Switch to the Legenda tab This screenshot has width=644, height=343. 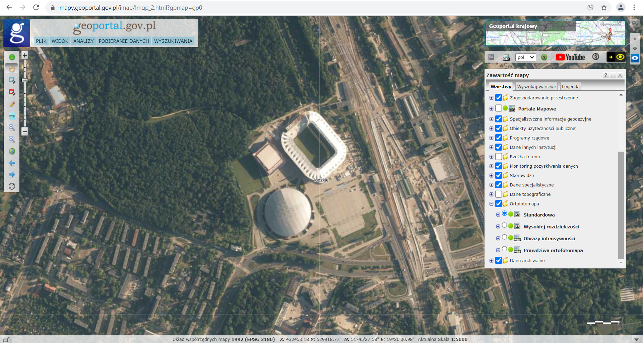(570, 87)
